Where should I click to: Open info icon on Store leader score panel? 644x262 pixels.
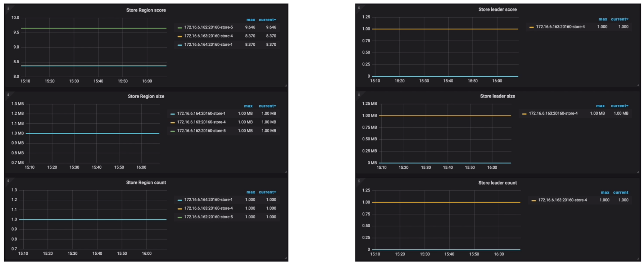pos(359,7)
